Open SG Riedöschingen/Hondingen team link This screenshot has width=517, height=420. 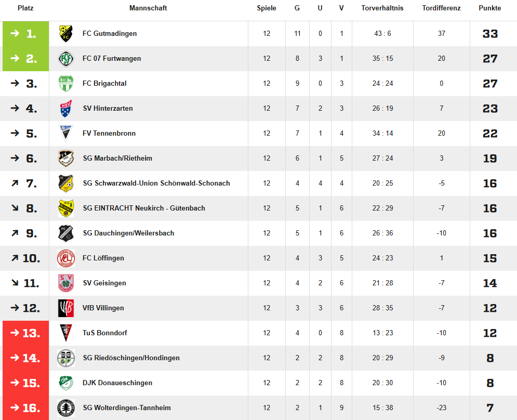pyautogui.click(x=131, y=358)
